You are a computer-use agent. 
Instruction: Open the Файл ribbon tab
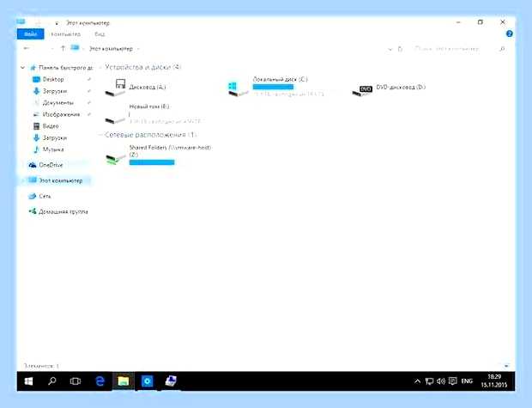point(31,34)
